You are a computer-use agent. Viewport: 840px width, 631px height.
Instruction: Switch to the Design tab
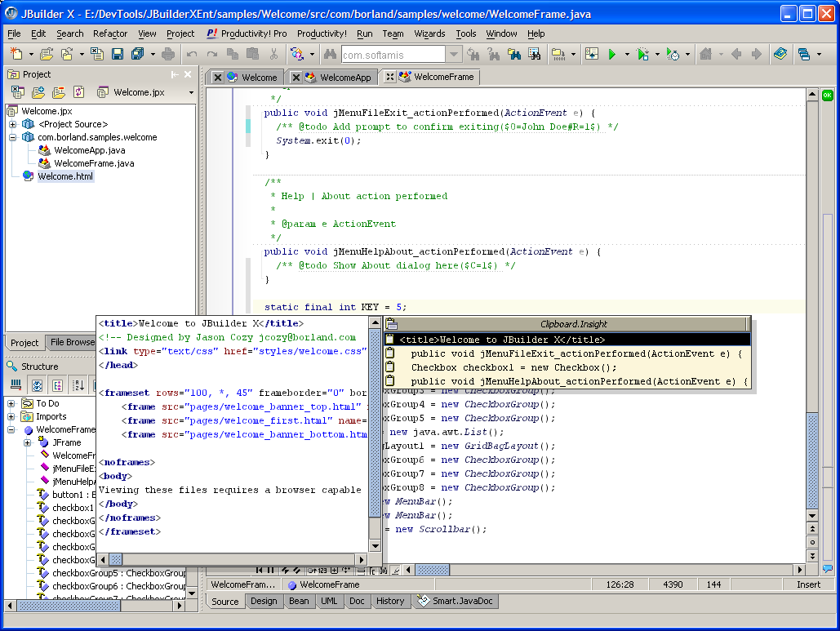coord(264,601)
